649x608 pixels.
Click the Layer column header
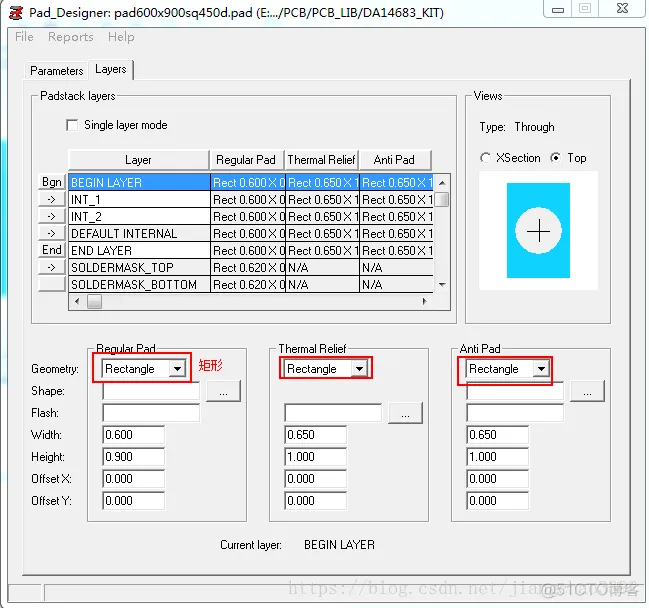coord(139,160)
